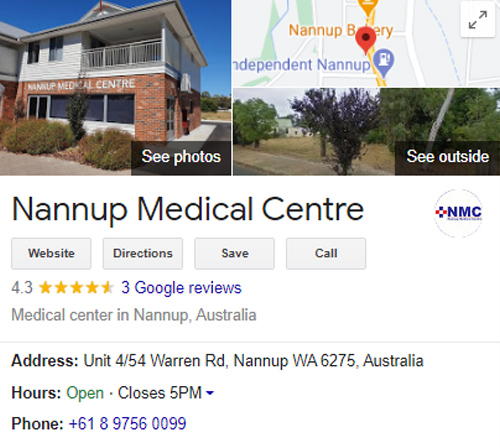The image size is (500, 448).
Task: Click the Call button
Action: (x=326, y=253)
